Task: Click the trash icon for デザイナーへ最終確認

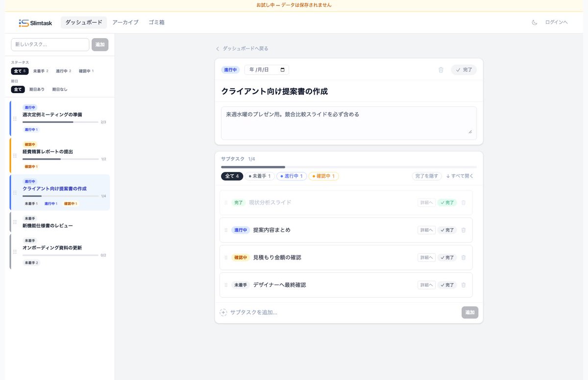Action: pos(463,285)
